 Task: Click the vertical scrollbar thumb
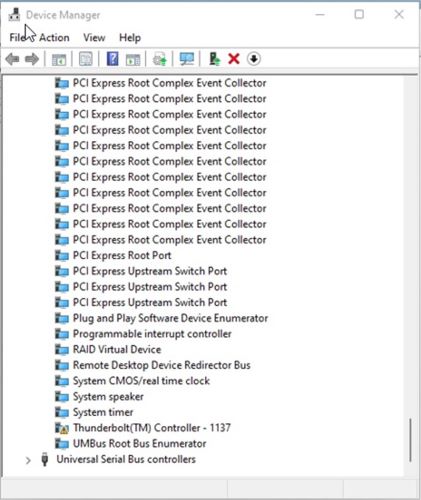[410, 440]
